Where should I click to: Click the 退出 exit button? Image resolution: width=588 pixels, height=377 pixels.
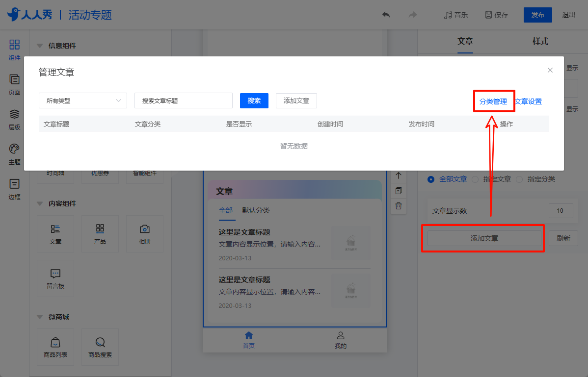click(x=568, y=15)
